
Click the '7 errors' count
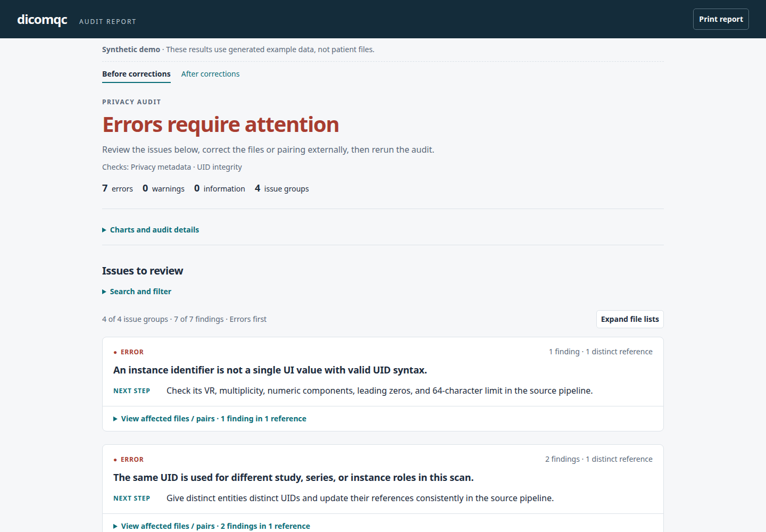click(x=118, y=188)
